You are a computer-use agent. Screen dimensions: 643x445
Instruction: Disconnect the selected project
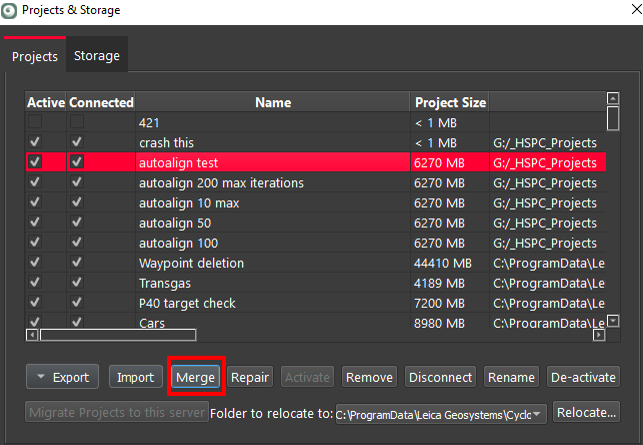tap(440, 377)
